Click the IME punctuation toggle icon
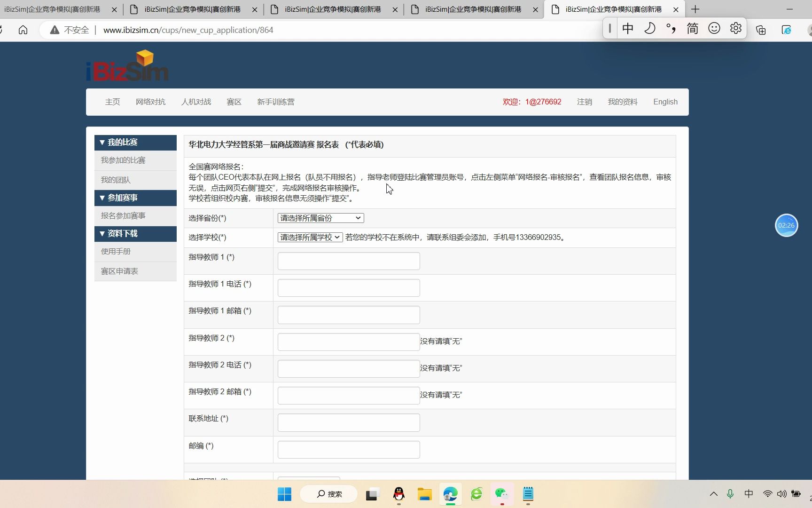 (671, 29)
